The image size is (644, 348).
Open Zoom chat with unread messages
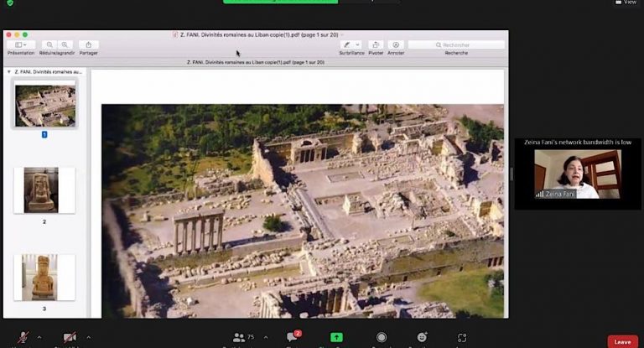[293, 337]
